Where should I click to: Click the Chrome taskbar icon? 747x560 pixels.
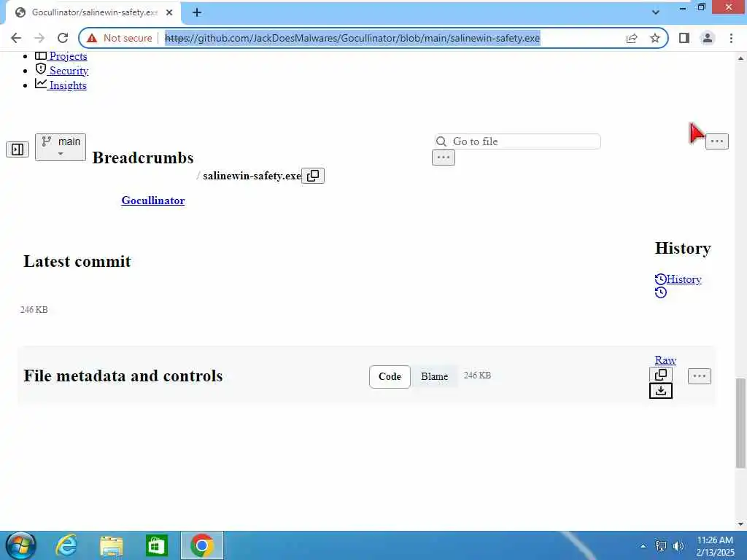tap(202, 545)
